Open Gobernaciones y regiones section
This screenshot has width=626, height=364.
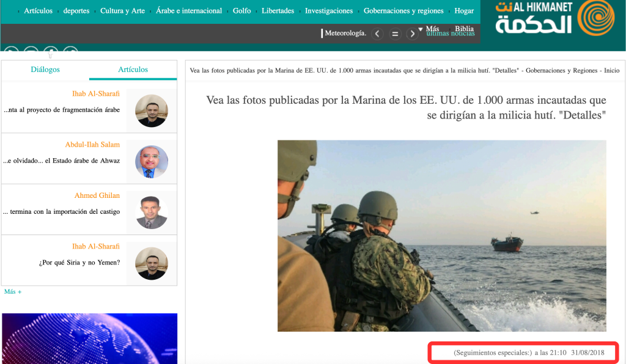403,11
